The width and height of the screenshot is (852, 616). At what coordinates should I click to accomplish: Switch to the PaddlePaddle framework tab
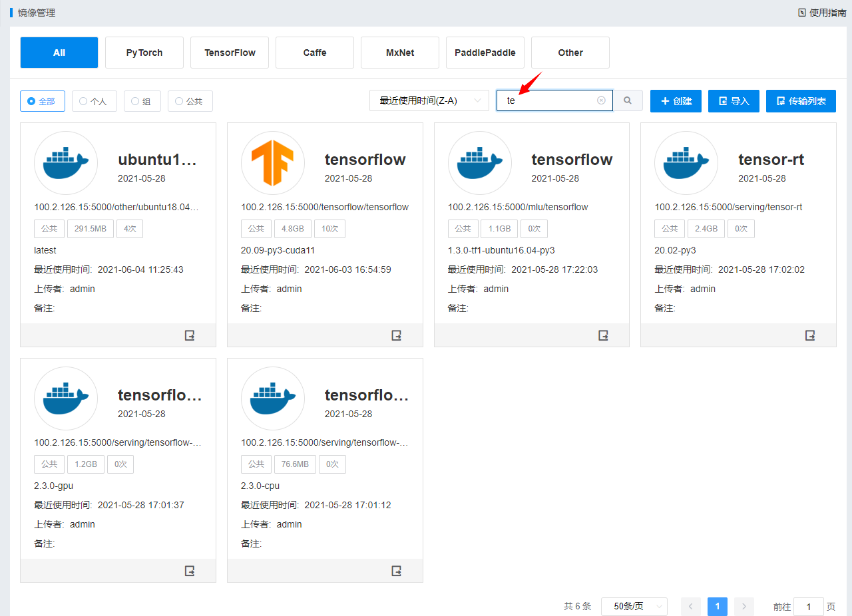click(485, 53)
